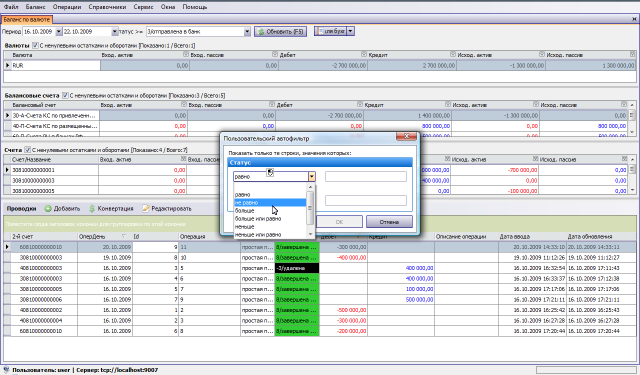The image size is (640, 375).
Task: Open the Справочники menu
Action: click(x=107, y=7)
